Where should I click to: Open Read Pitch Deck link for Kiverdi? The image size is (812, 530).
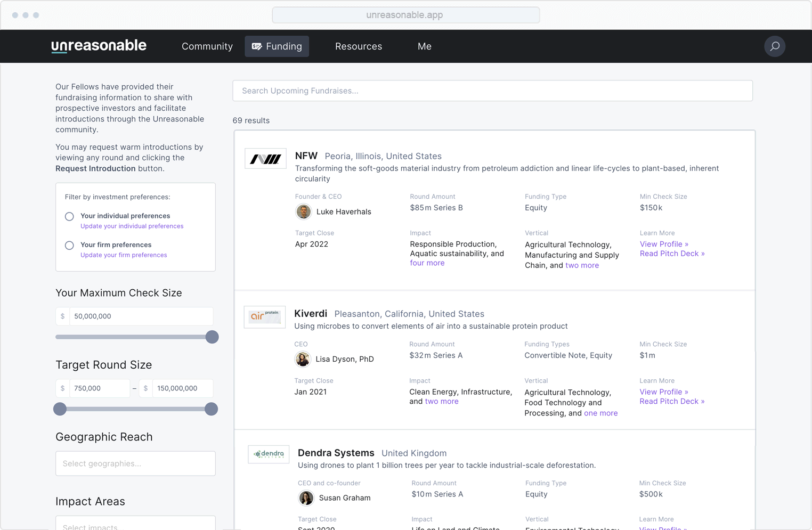point(672,401)
